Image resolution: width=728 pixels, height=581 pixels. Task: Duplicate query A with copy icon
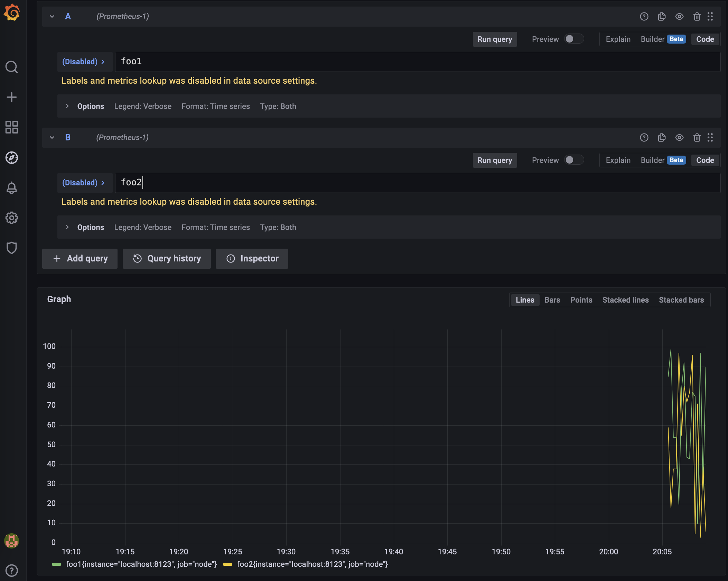(x=662, y=17)
